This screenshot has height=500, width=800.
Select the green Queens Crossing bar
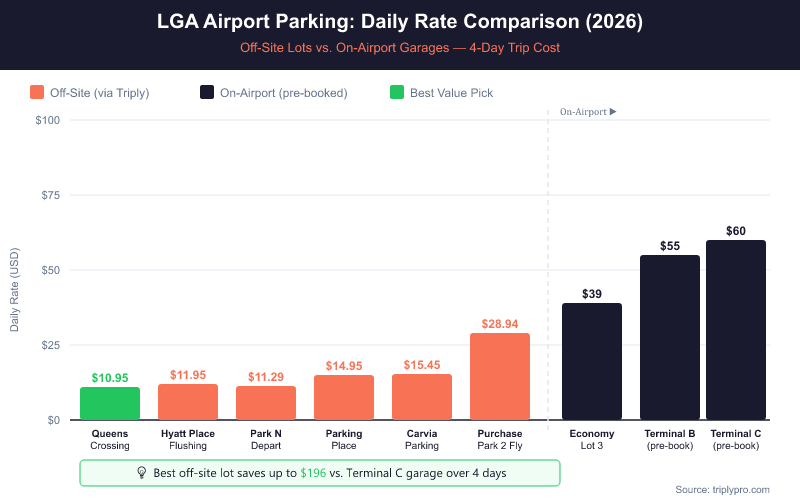110,403
